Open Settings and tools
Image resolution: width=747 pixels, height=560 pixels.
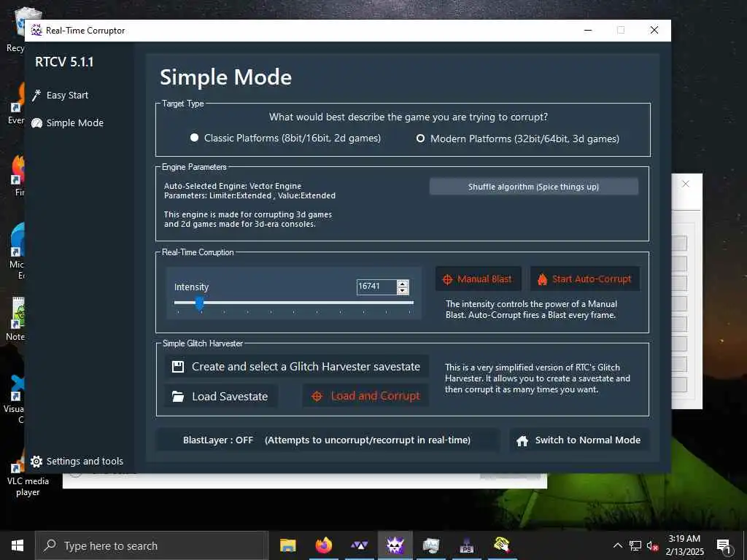point(77,461)
